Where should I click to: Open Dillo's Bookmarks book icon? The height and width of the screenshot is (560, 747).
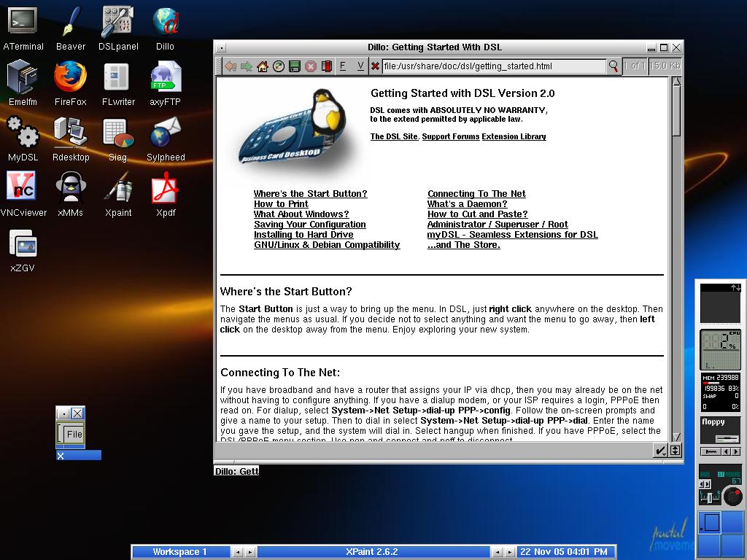click(x=326, y=66)
